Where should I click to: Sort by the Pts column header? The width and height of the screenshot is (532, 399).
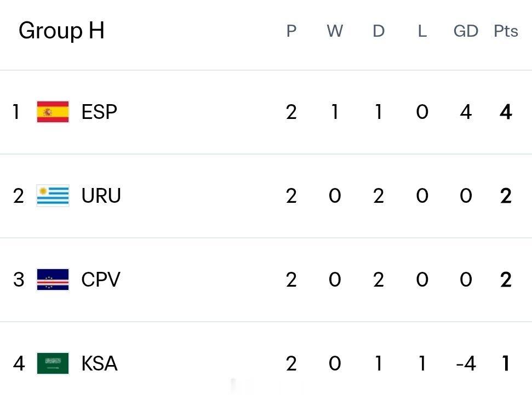tap(506, 31)
